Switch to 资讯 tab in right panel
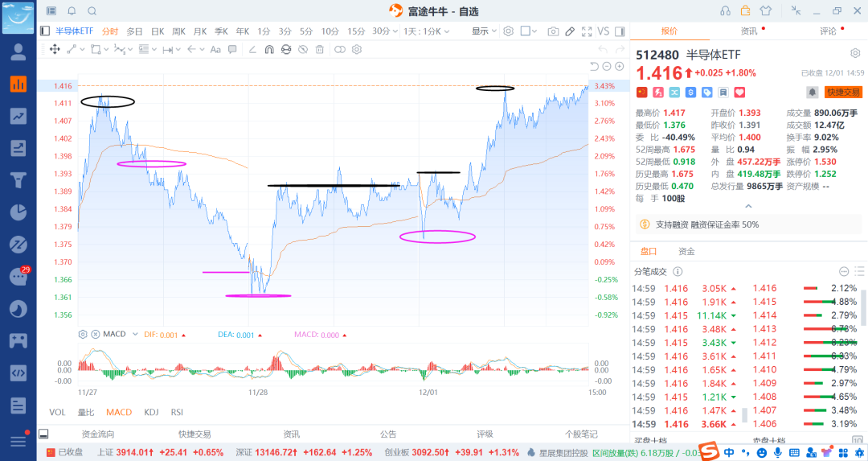The height and width of the screenshot is (461, 868). click(x=749, y=31)
